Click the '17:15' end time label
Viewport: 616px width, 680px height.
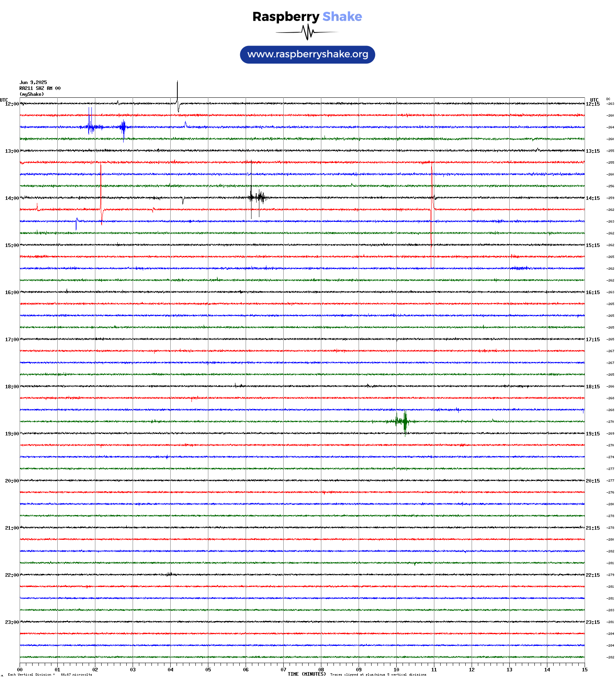point(593,340)
